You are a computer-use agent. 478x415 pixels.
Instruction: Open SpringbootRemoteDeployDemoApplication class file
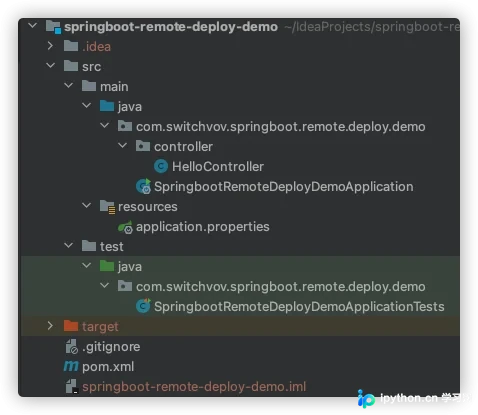pyautogui.click(x=284, y=187)
